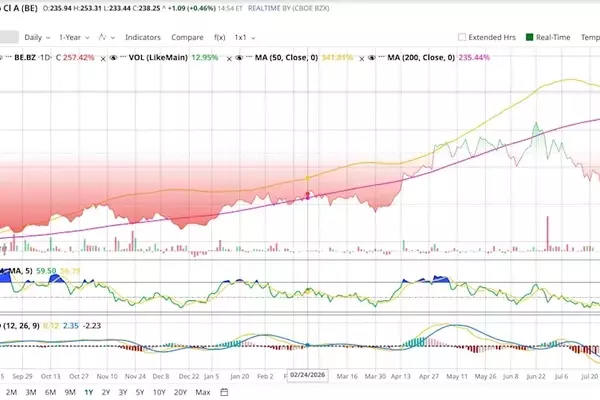Open the Compare menu

[187, 38]
